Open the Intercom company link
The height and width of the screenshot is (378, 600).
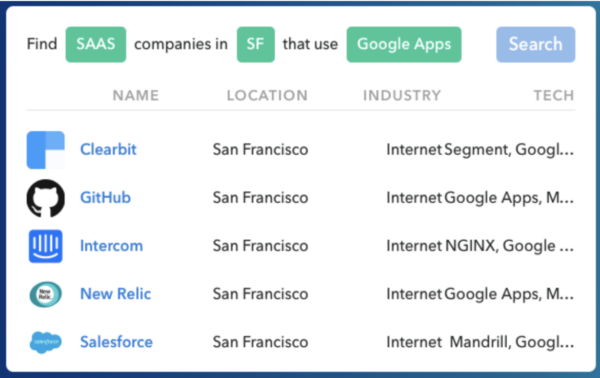point(111,246)
